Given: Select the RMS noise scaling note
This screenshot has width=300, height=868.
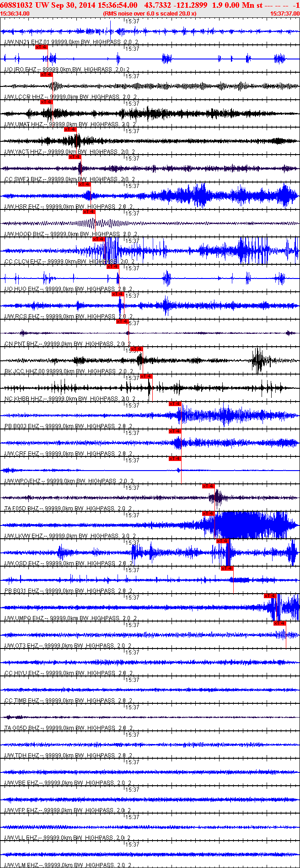Looking at the screenshot, I should click(150, 13).
